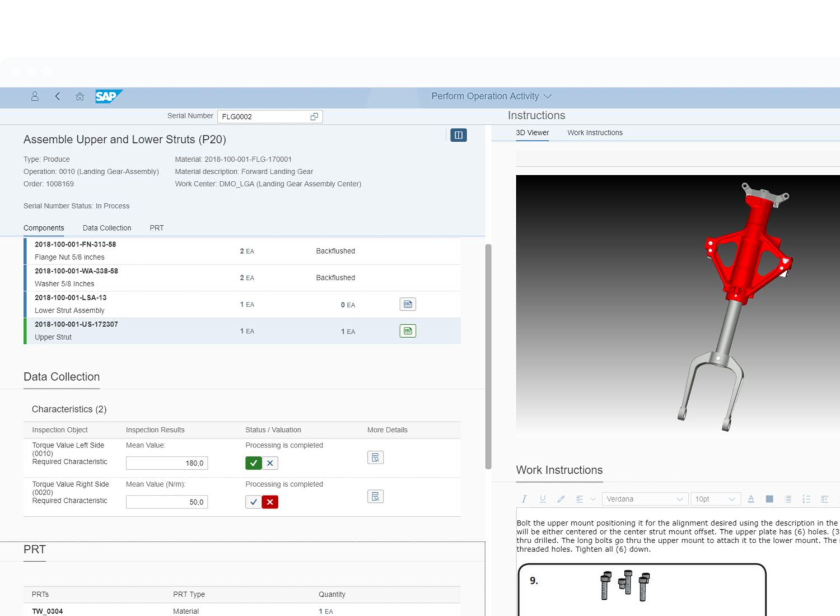Select the Data Collection tab
This screenshot has width=840, height=616.
106,228
